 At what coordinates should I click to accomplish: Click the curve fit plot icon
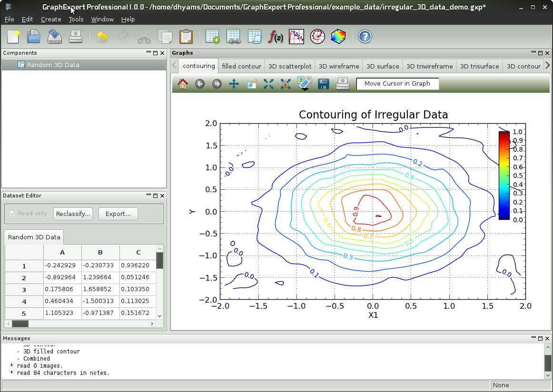coord(296,37)
